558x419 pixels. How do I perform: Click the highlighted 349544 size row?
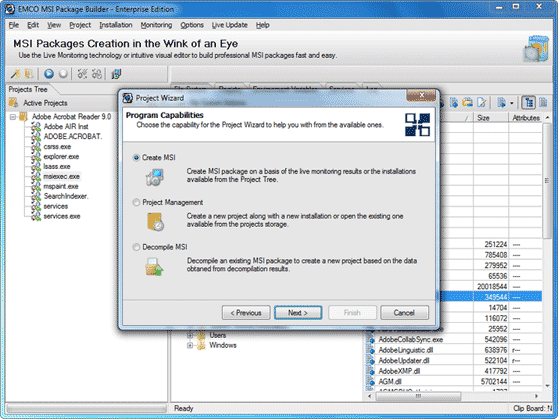click(x=491, y=297)
